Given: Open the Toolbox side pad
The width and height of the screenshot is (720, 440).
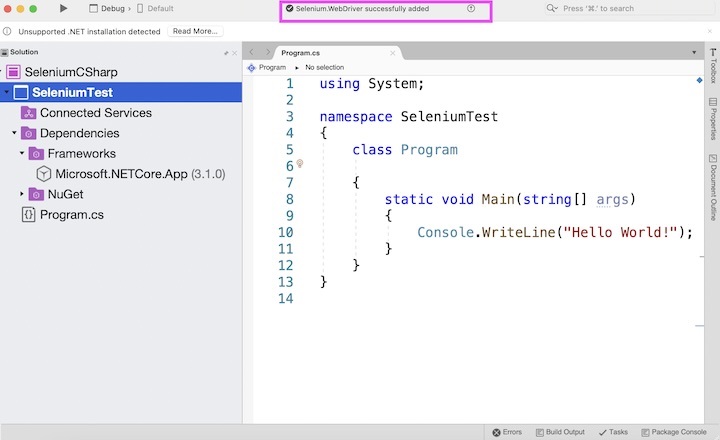Looking at the screenshot, I should tap(713, 66).
